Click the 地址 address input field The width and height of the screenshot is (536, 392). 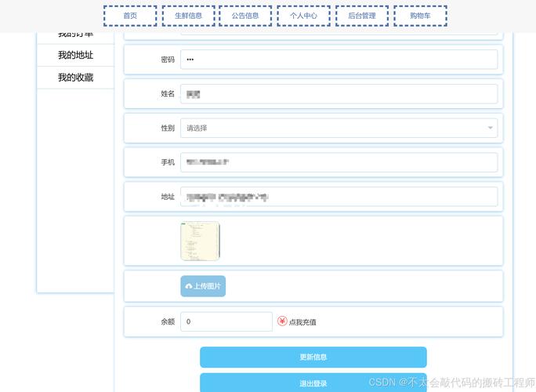click(339, 197)
